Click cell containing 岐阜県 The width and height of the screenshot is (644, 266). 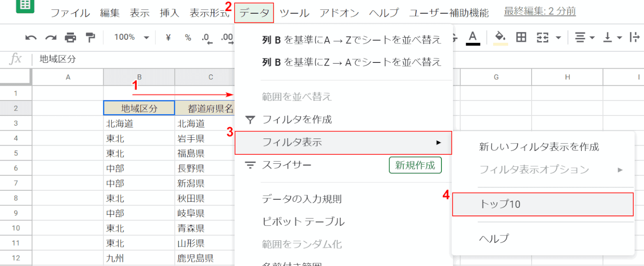(205, 213)
